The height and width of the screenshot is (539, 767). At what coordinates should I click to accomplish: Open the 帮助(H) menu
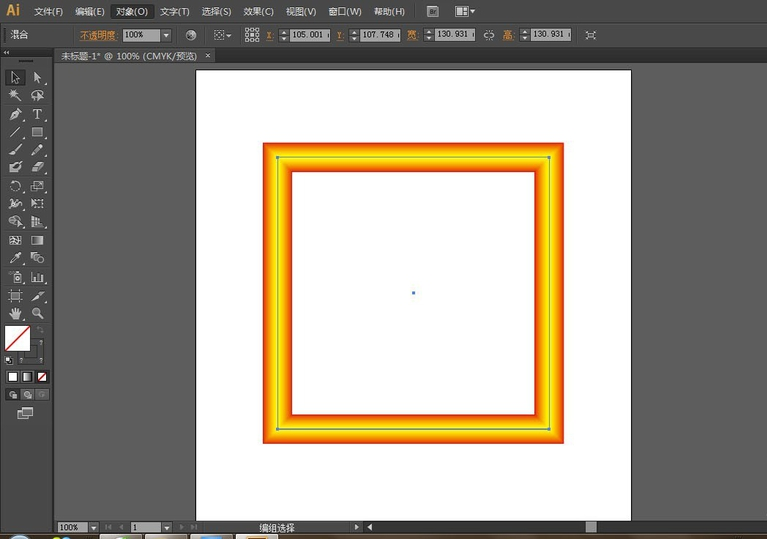[x=389, y=11]
